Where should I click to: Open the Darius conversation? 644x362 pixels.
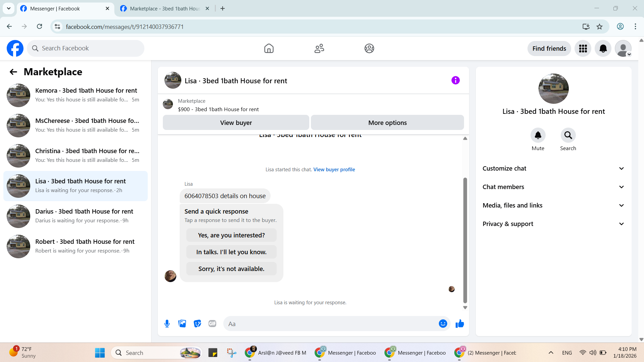point(76,216)
